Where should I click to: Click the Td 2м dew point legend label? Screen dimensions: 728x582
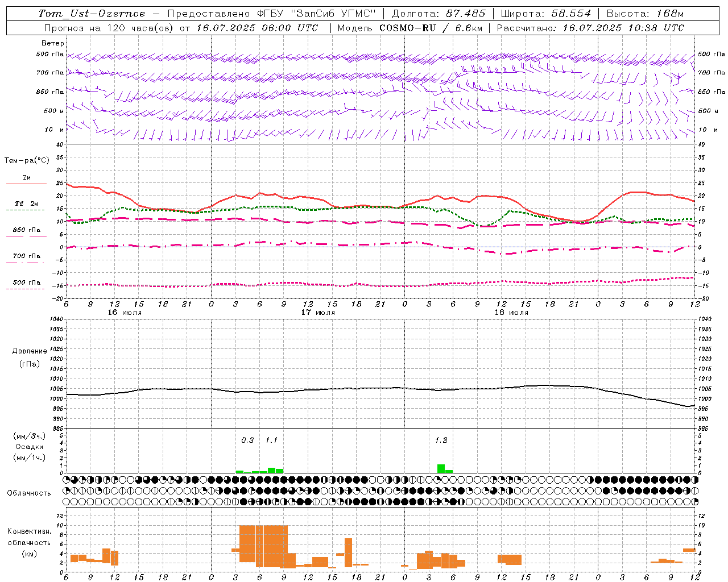click(x=26, y=203)
